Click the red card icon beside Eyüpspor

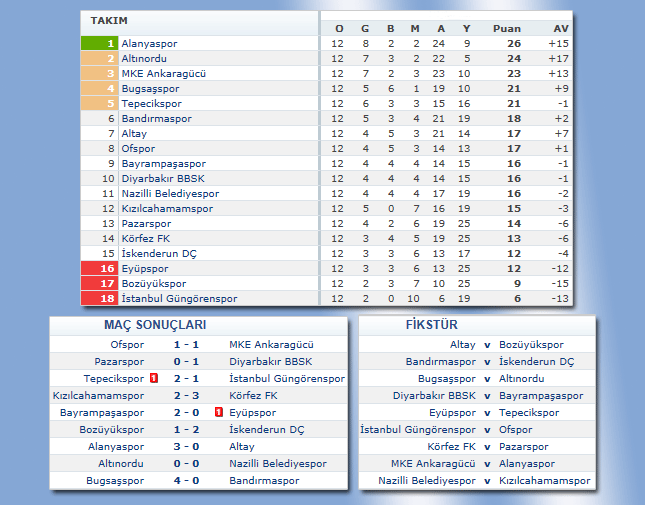click(x=219, y=412)
